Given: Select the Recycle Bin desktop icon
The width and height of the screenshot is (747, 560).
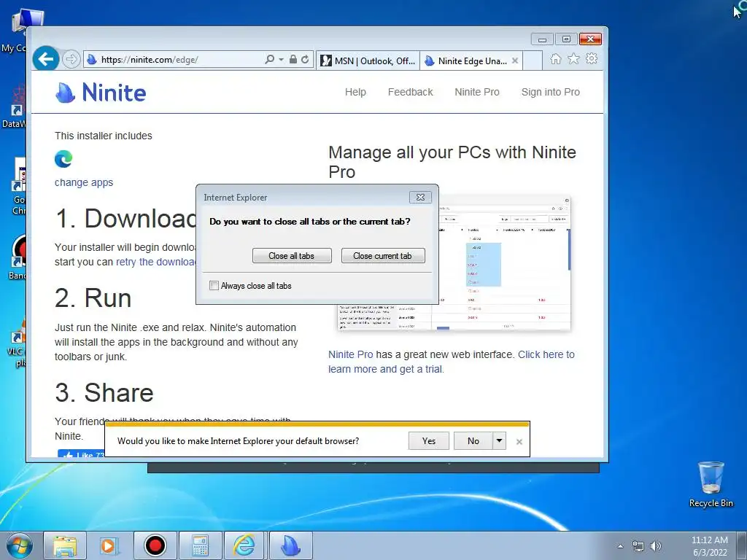Looking at the screenshot, I should (711, 485).
